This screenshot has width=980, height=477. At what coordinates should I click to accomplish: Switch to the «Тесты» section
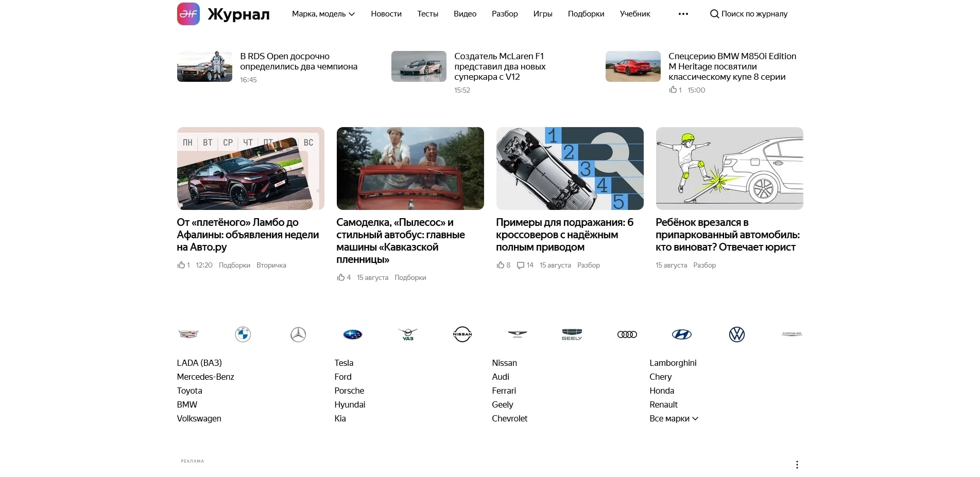(427, 14)
